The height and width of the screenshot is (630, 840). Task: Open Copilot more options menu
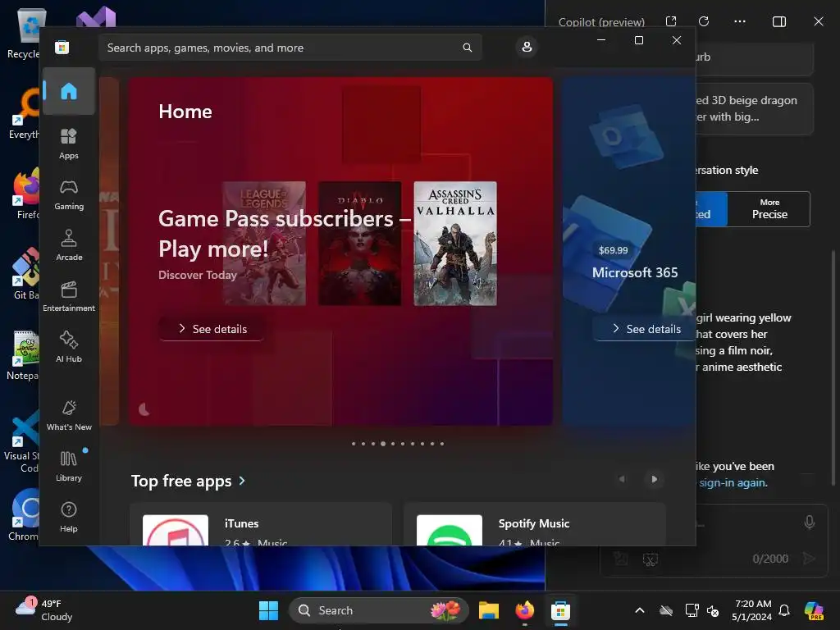(740, 21)
